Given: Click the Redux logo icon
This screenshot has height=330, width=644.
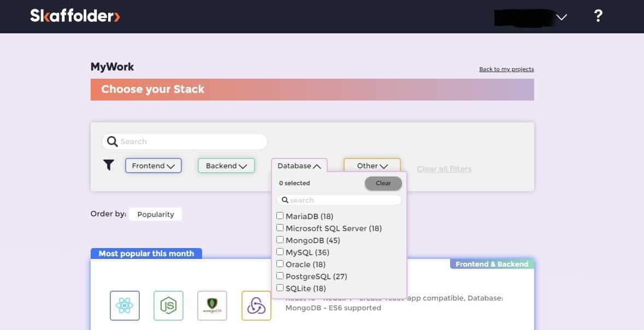Looking at the screenshot, I should tap(256, 305).
